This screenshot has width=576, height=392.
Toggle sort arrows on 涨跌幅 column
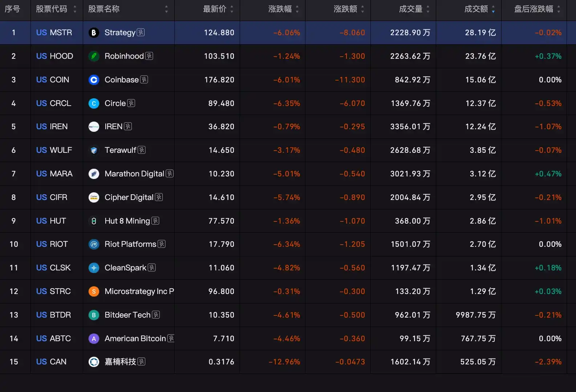[297, 9]
